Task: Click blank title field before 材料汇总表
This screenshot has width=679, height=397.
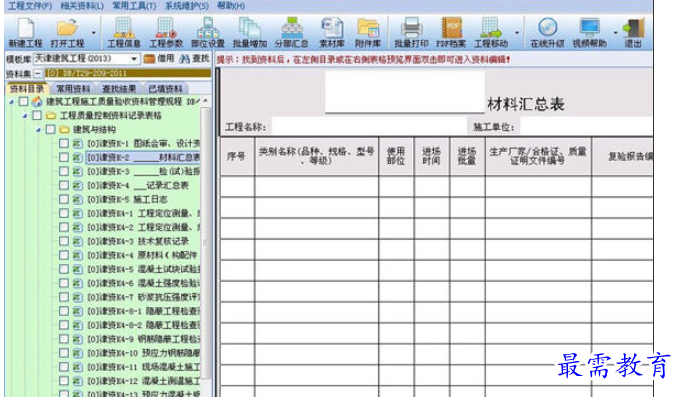Action: tap(404, 92)
